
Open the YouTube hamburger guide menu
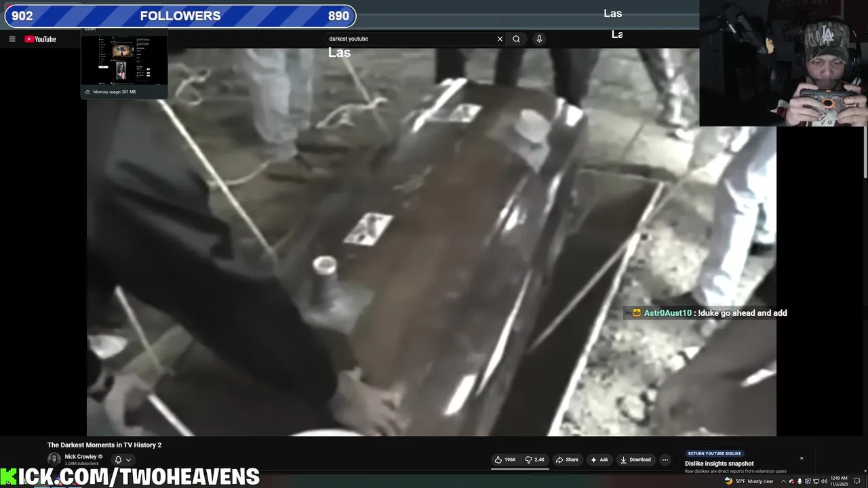point(12,39)
